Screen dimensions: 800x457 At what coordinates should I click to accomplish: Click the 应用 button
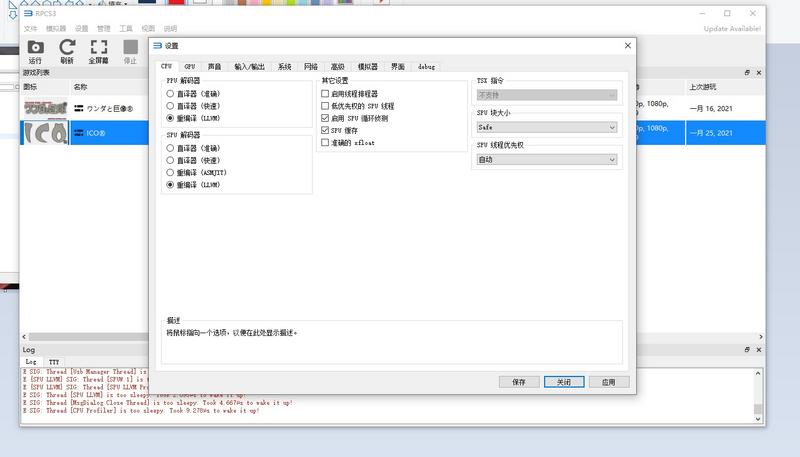point(609,382)
